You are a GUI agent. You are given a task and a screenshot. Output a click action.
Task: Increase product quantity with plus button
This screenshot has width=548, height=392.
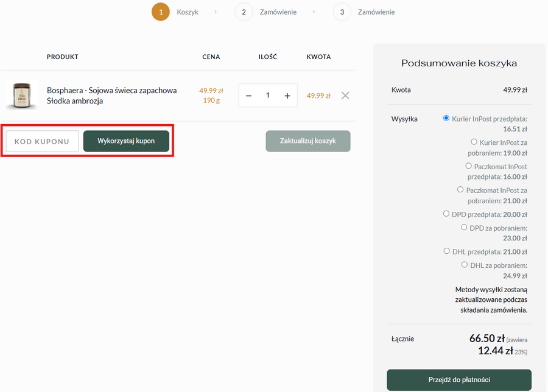pyautogui.click(x=287, y=96)
